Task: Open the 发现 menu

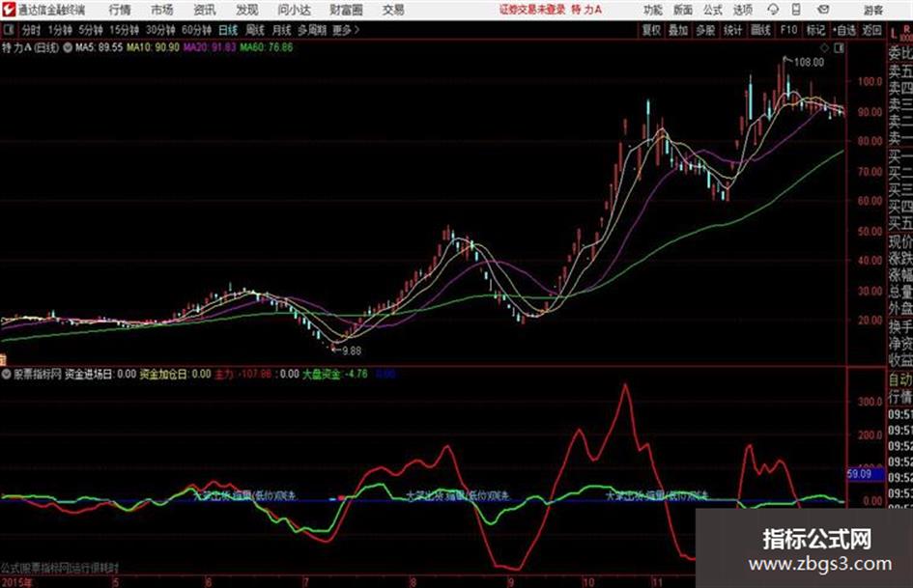Action: coord(247,10)
